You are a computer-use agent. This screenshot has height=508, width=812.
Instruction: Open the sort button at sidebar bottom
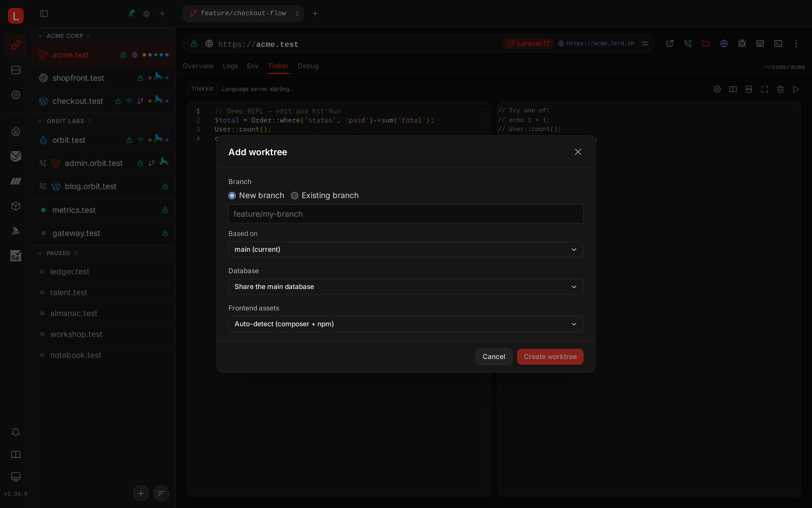(x=161, y=493)
